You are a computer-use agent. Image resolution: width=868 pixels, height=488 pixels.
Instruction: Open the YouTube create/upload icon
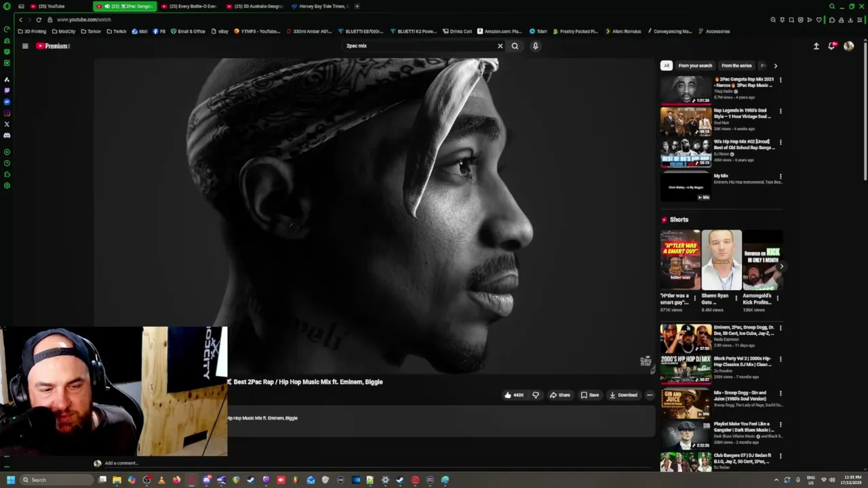[816, 46]
